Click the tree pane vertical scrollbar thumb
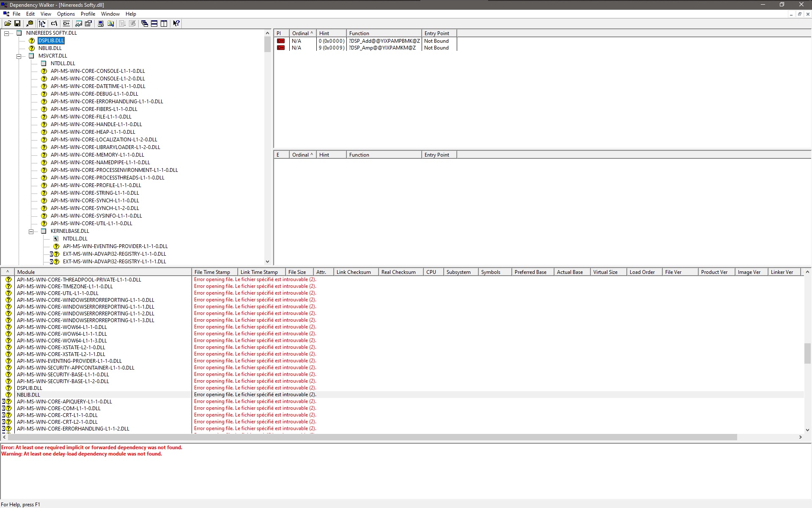812x508 pixels. 267,44
